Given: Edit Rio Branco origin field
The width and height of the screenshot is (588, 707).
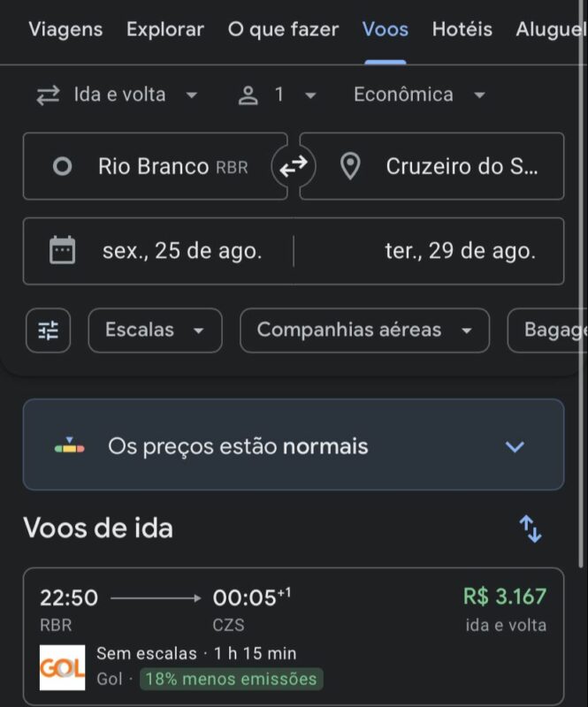Looking at the screenshot, I should click(156, 166).
